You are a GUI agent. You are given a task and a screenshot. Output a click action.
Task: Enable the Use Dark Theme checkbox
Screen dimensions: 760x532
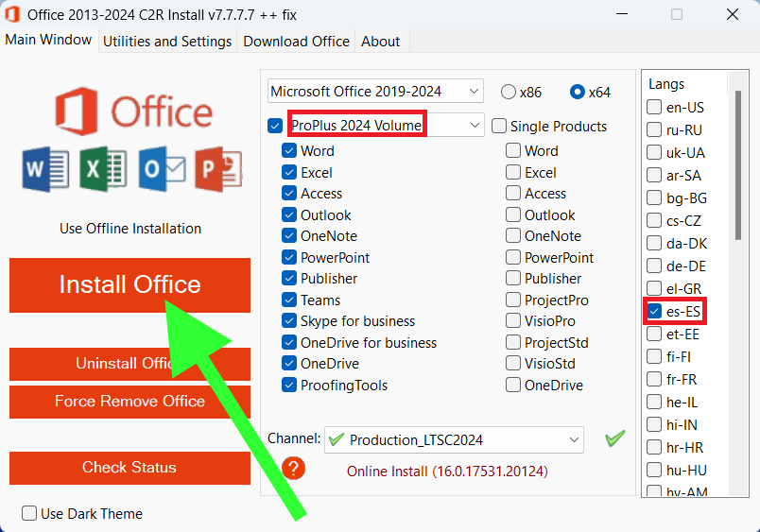point(30,514)
